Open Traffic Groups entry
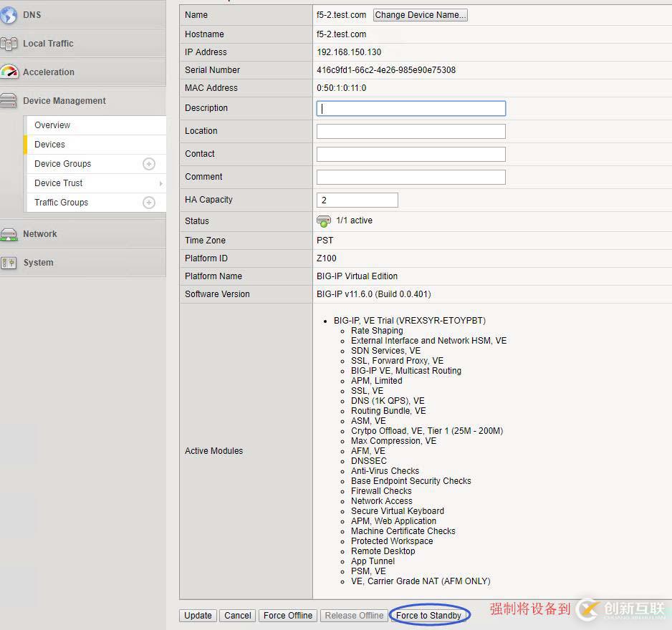Image resolution: width=672 pixels, height=630 pixels. point(62,202)
